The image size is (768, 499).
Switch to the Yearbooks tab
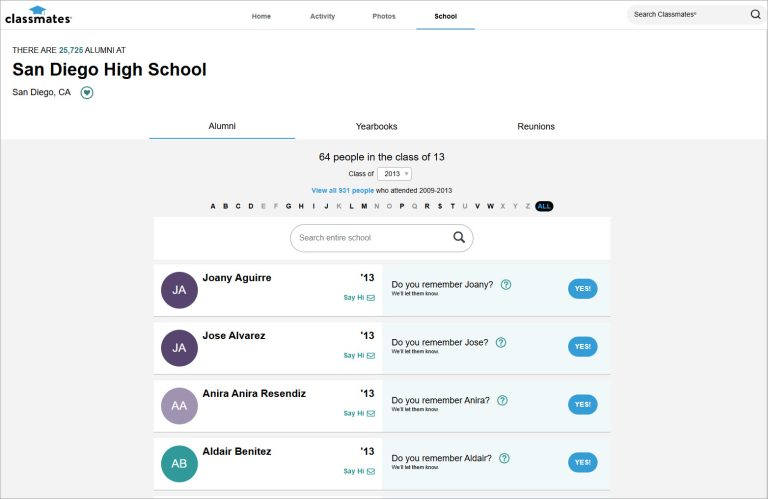[x=376, y=127]
